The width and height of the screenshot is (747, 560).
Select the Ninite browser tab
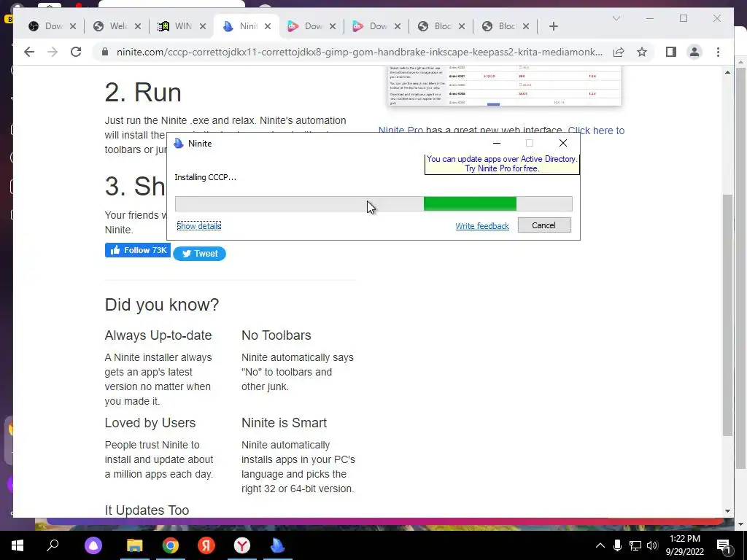pyautogui.click(x=247, y=26)
